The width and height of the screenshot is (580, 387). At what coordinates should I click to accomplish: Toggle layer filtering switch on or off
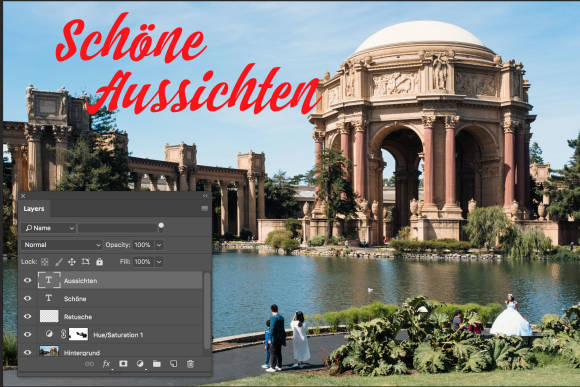[161, 226]
